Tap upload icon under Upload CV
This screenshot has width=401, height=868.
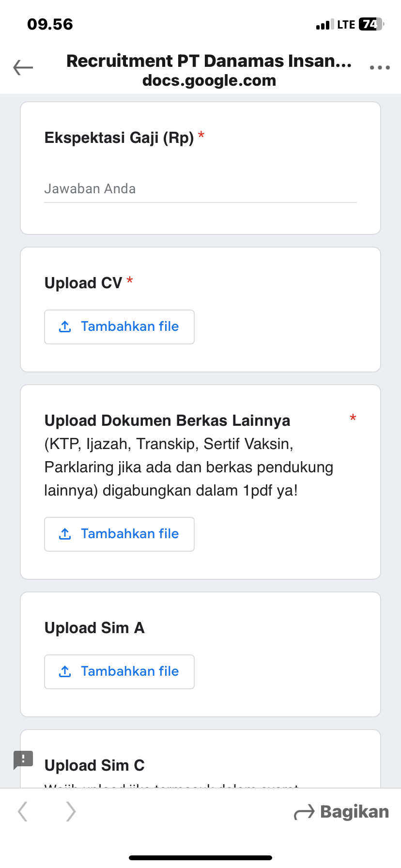coord(65,327)
